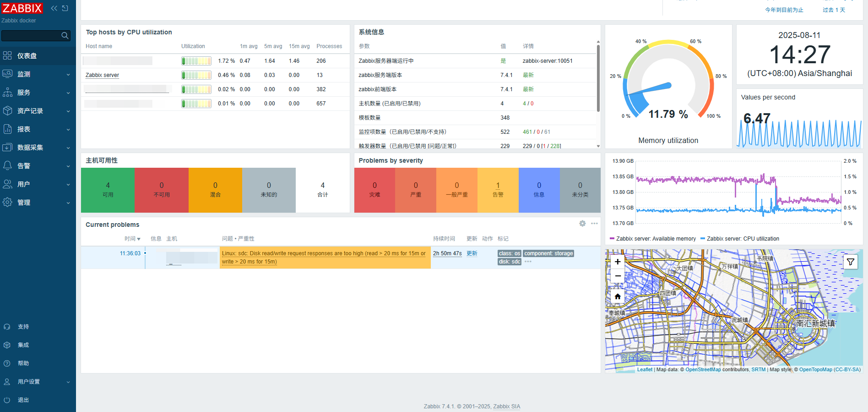
Task: Click the 更新 link in Current problems
Action: click(472, 253)
